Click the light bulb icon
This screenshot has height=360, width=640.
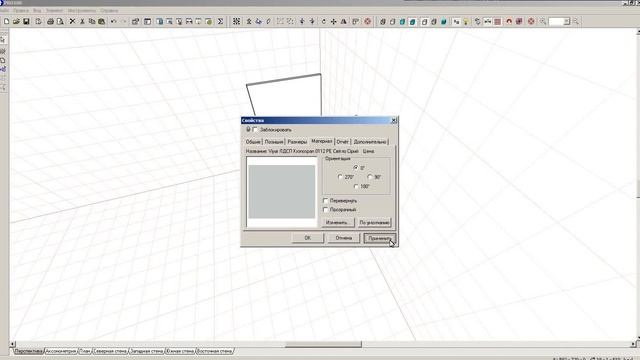(x=466, y=21)
